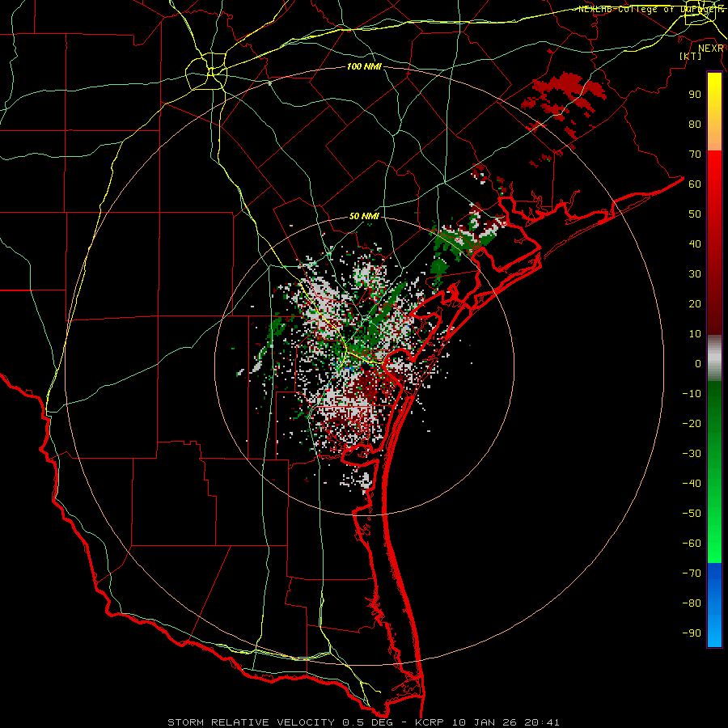The image size is (728, 728).
Task: Click the "-40" value on the velocity scale
Action: pyautogui.click(x=692, y=484)
